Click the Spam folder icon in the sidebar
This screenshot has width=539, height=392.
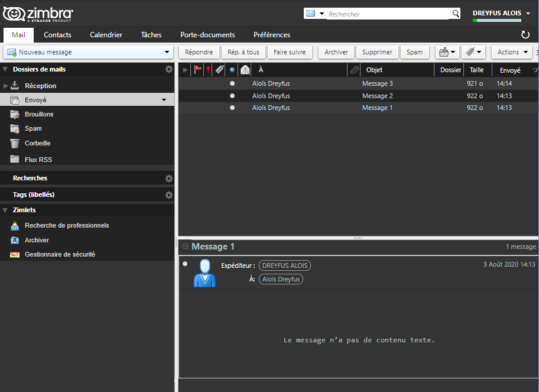click(15, 129)
